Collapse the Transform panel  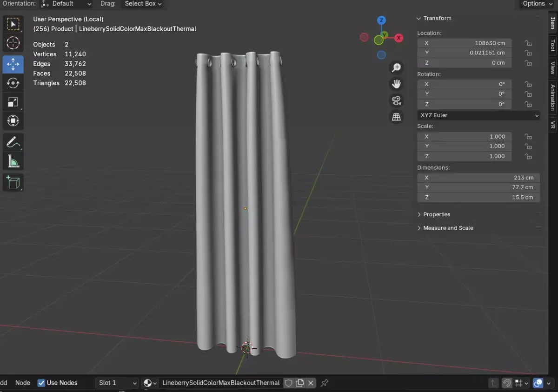click(x=434, y=18)
